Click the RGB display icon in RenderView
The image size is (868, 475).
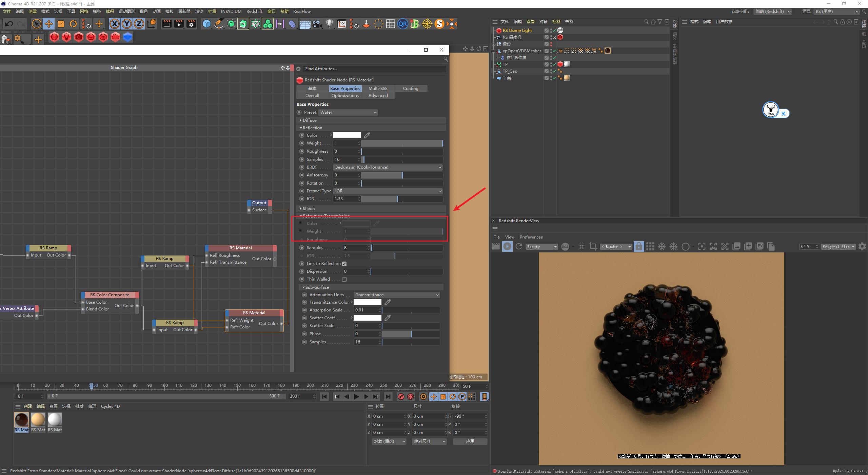pyautogui.click(x=565, y=246)
